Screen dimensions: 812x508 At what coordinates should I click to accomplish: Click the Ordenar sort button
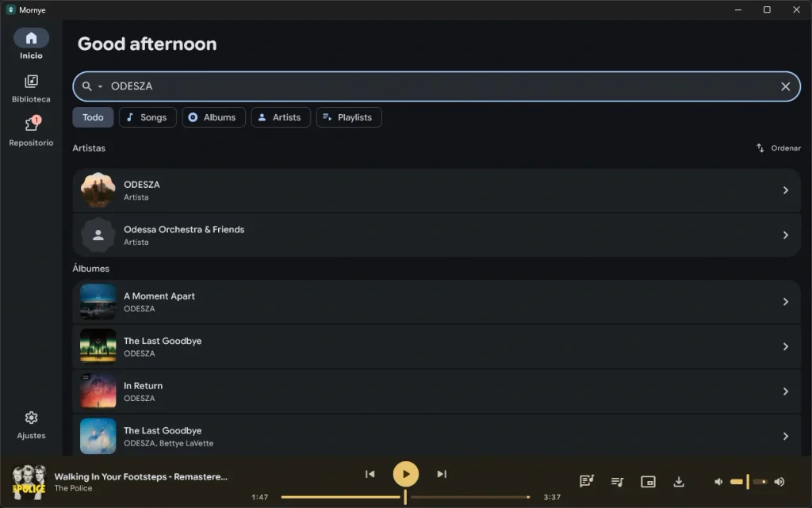click(779, 148)
